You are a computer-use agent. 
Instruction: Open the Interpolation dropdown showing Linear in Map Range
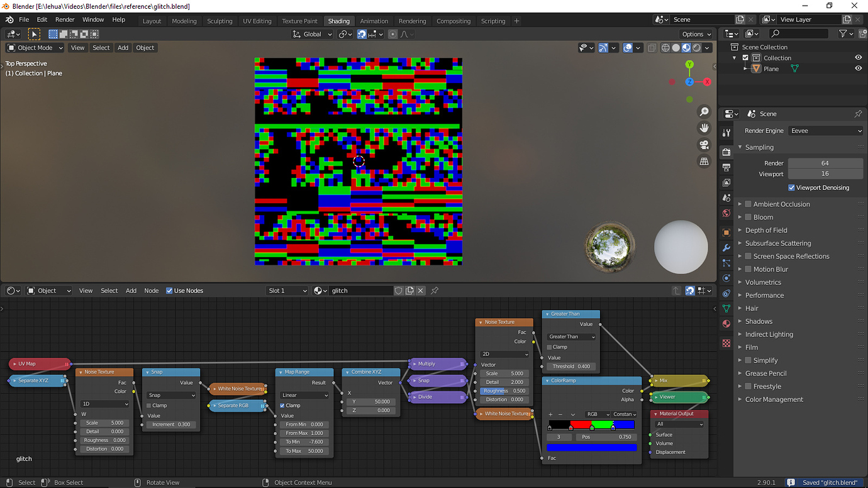[x=304, y=395]
